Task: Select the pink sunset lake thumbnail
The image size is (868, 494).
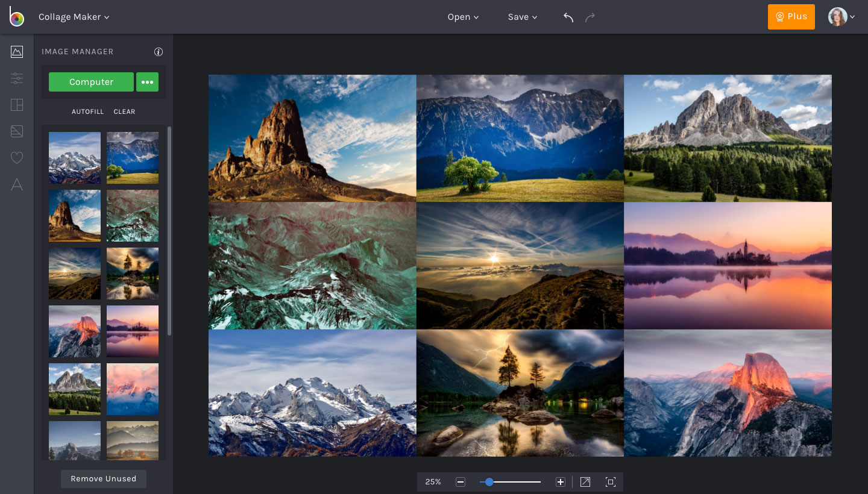Action: tap(133, 331)
